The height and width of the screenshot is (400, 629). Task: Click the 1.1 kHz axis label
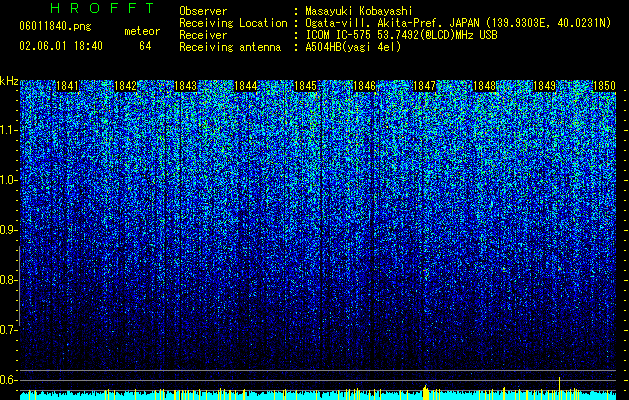8,130
